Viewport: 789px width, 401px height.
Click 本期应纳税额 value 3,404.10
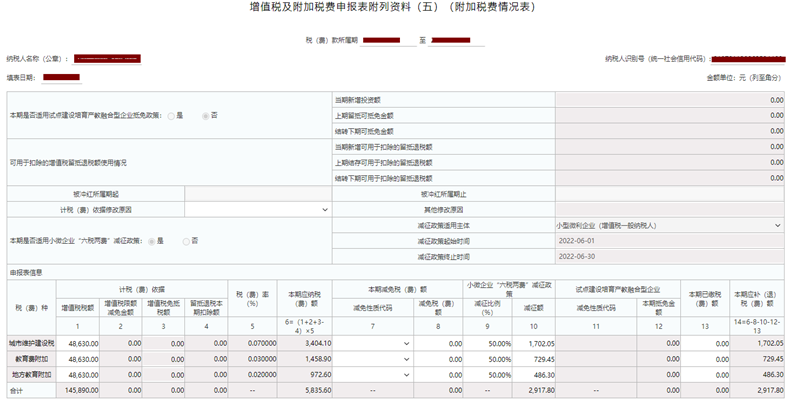305,344
